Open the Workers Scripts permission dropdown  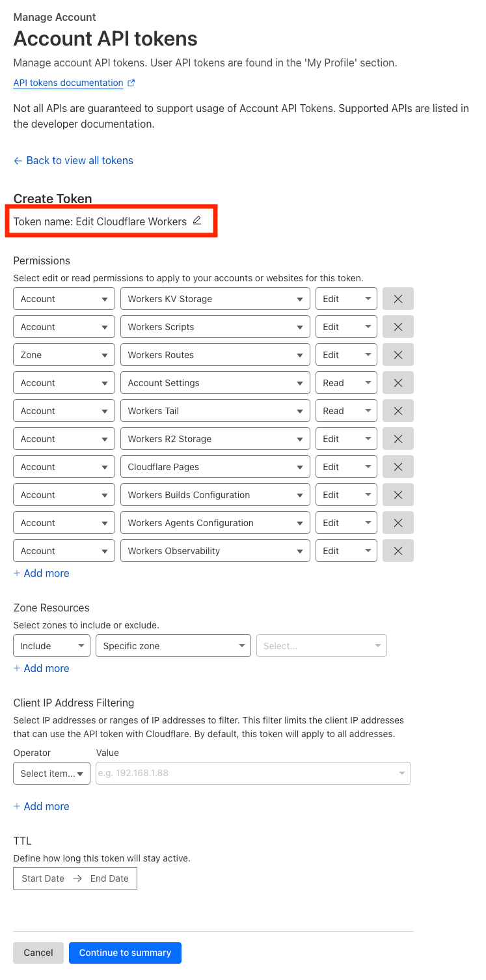click(x=215, y=327)
